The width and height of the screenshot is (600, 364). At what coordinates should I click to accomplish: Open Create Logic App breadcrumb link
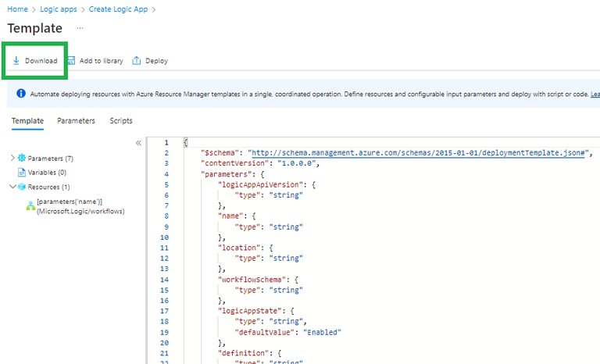120,9
